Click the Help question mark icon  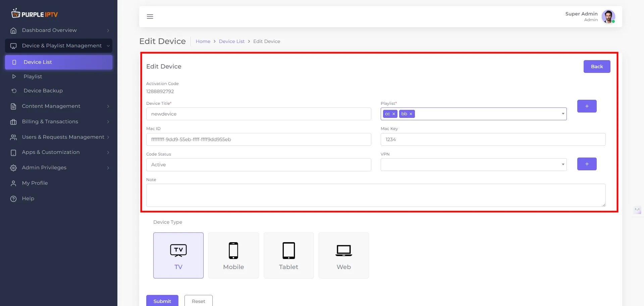[13, 199]
